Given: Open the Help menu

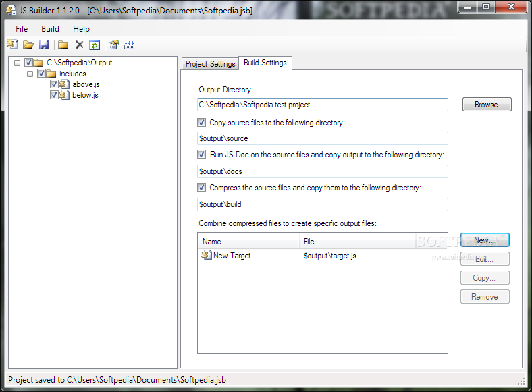Looking at the screenshot, I should click(82, 29).
